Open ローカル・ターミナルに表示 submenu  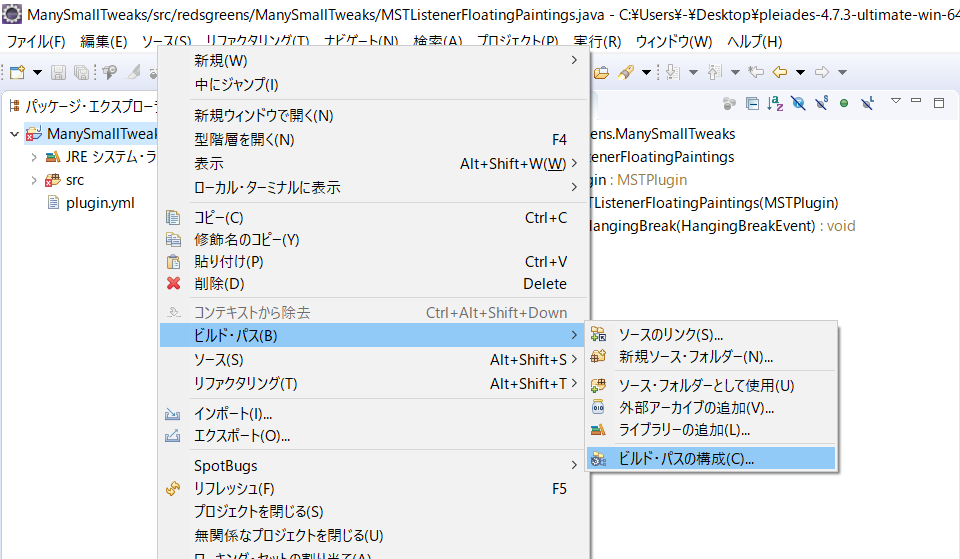click(x=373, y=187)
